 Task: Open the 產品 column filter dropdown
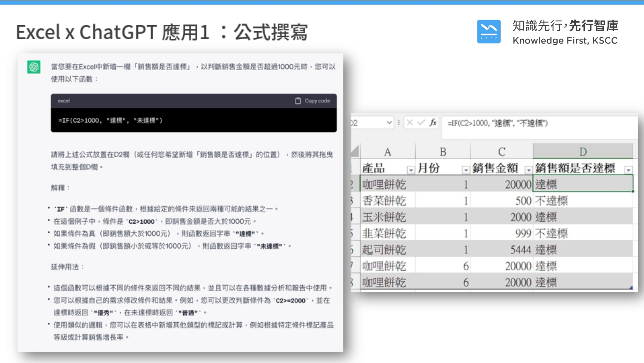pyautogui.click(x=411, y=170)
